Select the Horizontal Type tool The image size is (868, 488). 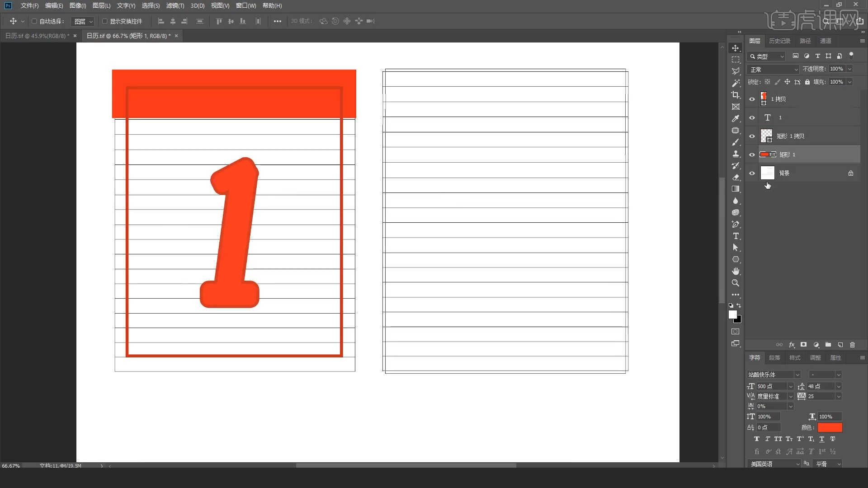[736, 236]
